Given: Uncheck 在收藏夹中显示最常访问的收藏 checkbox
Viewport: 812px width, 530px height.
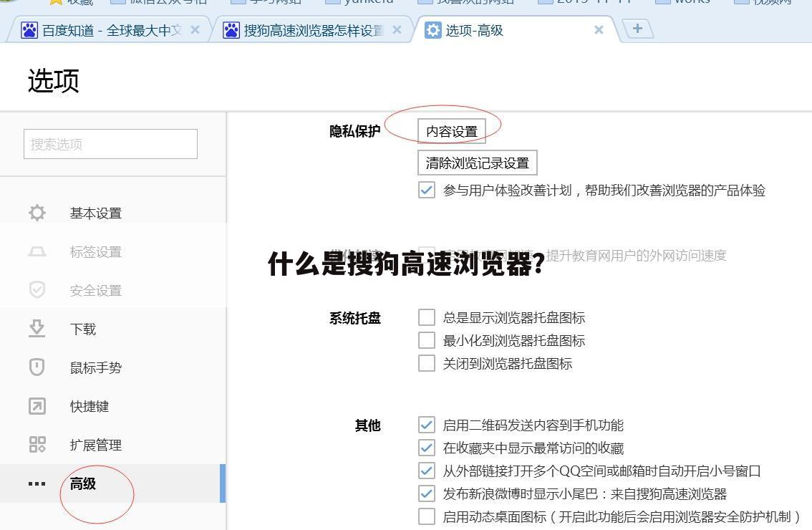Looking at the screenshot, I should click(x=427, y=448).
